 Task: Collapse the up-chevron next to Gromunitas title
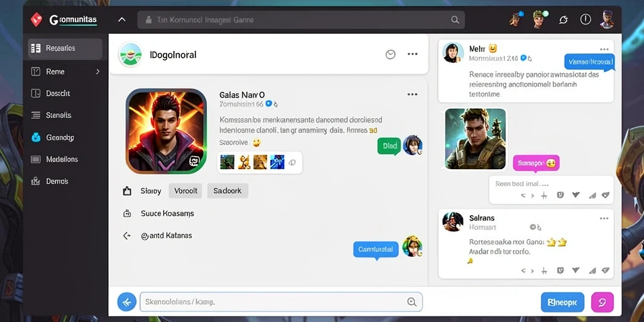tap(121, 19)
